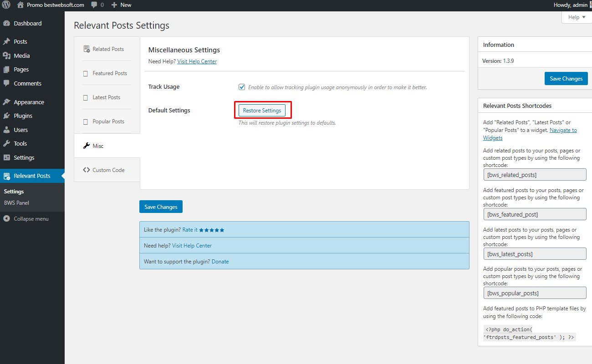Click Save Changes in Information box
The height and width of the screenshot is (364, 592).
tap(566, 79)
